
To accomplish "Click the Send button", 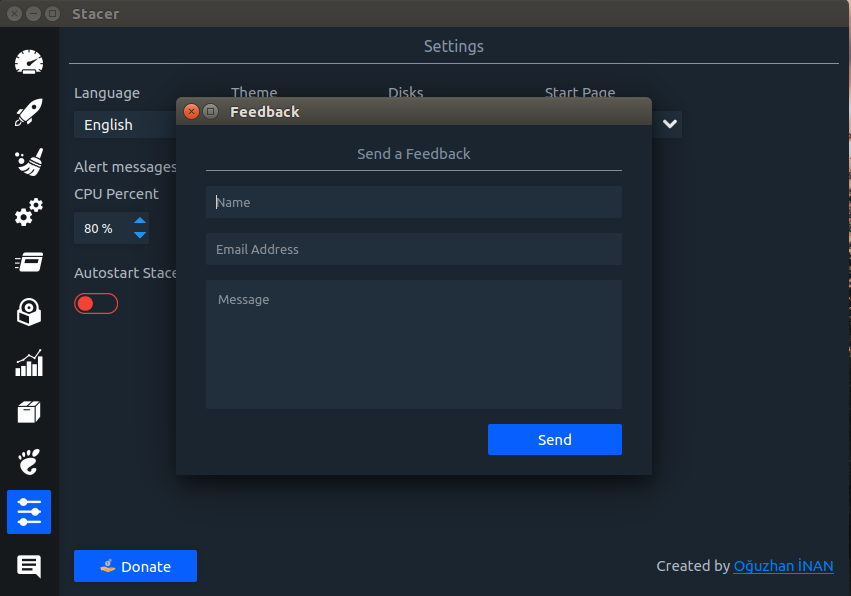I will (x=555, y=440).
